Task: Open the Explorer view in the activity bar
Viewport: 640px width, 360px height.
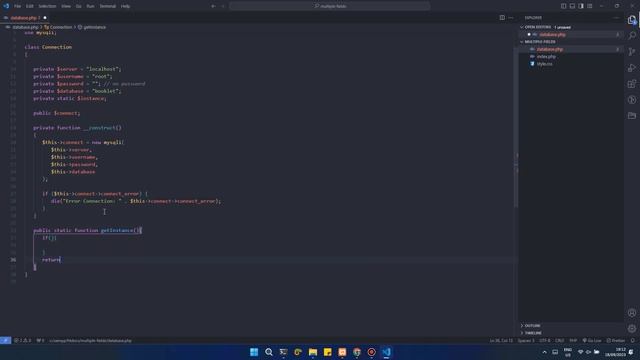Action: [632, 20]
